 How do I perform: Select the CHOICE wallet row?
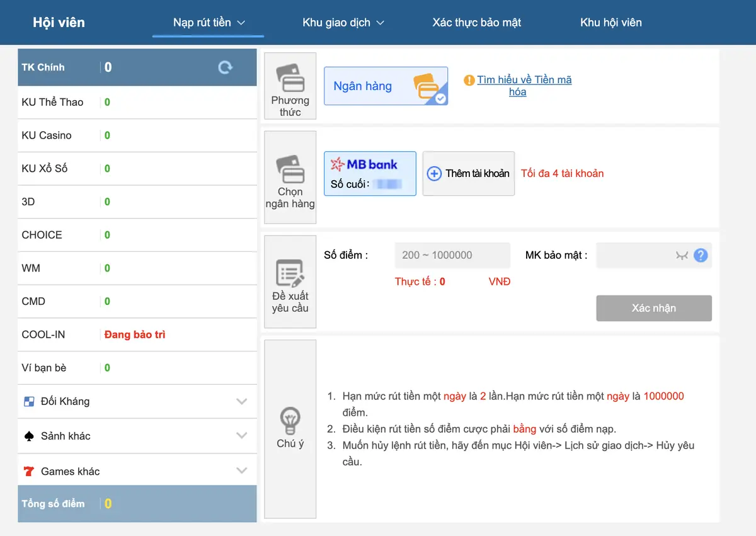pyautogui.click(x=137, y=235)
